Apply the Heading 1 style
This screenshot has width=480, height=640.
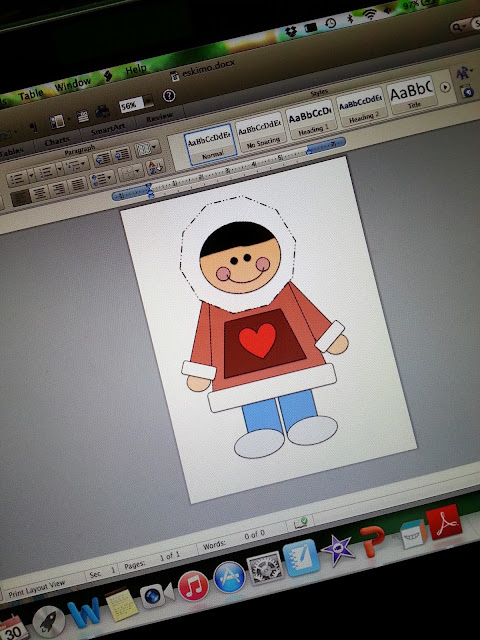click(x=312, y=121)
